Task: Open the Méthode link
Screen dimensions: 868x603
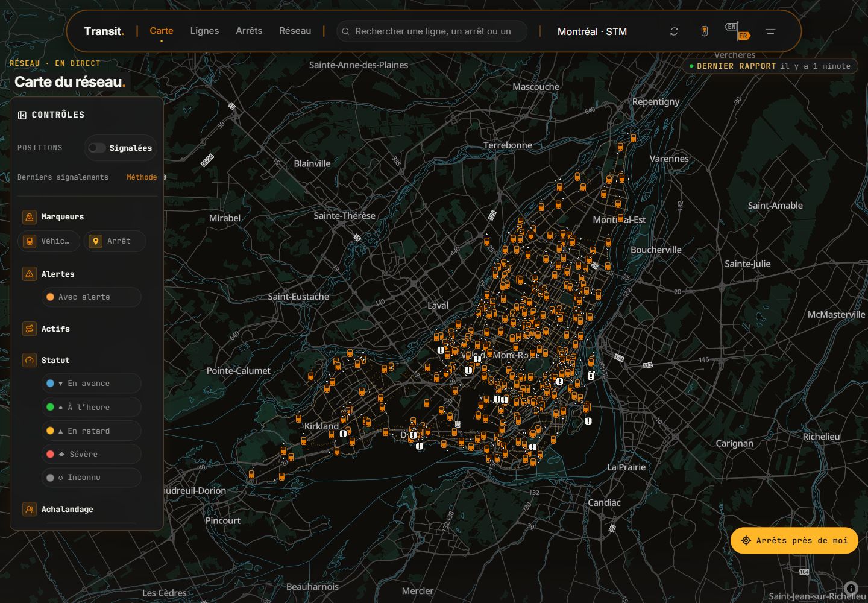Action: pos(142,177)
